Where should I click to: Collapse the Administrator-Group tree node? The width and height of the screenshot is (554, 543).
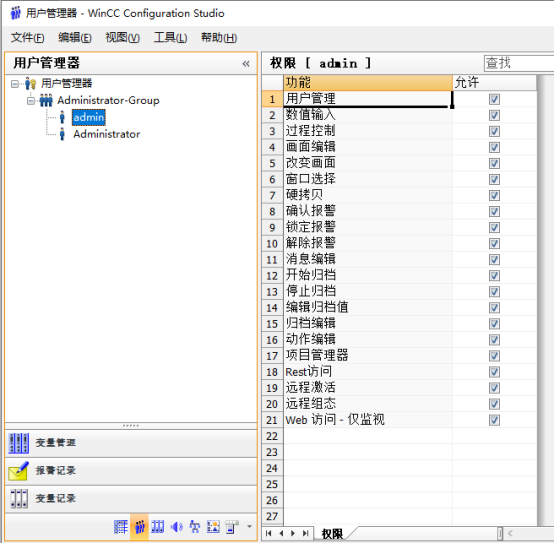point(31,101)
